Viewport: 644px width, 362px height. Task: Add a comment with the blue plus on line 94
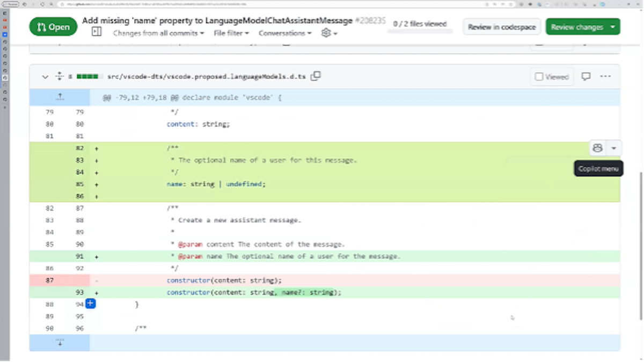pos(91,304)
